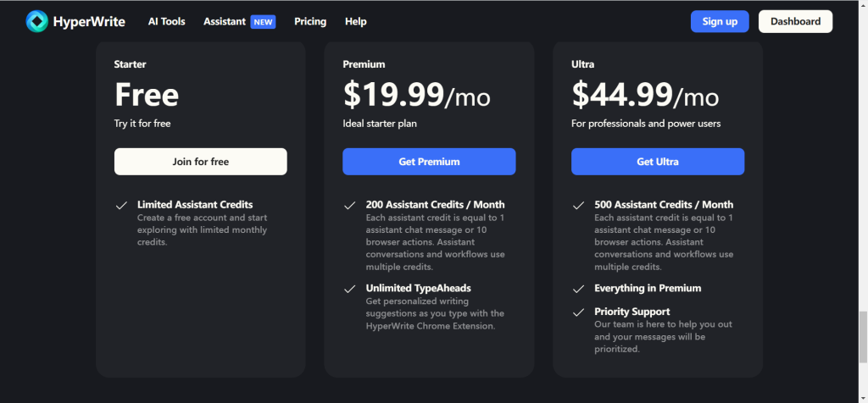Click the checkmark next to 500 Assistant Credits
This screenshot has height=403, width=868.
click(x=578, y=206)
